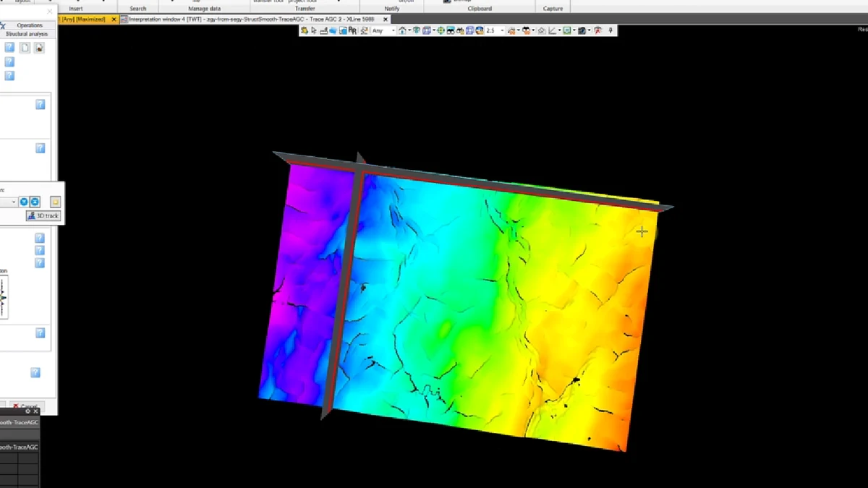Expand the arrow beside the purple cube icon

(434, 30)
